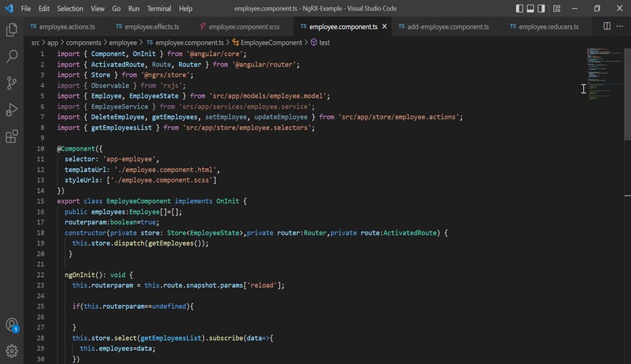
Task: Close the employee.component.ts tab
Action: tap(385, 26)
